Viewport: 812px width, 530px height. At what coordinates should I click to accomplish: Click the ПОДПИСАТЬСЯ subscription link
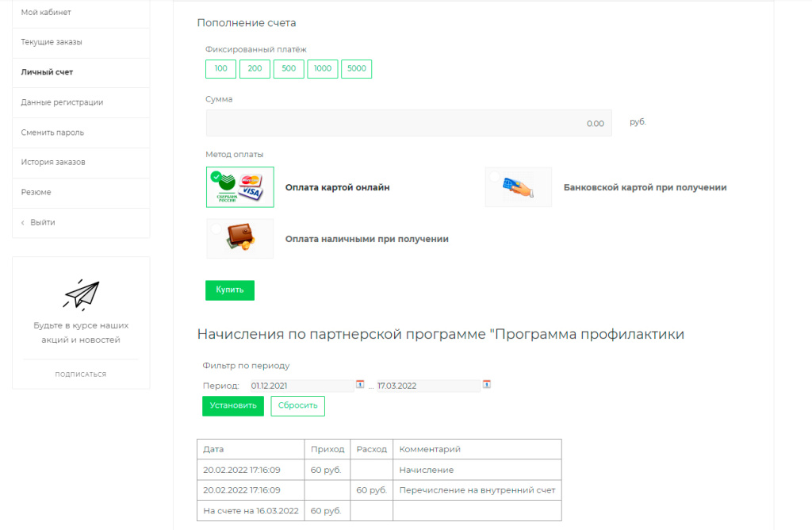tap(81, 374)
